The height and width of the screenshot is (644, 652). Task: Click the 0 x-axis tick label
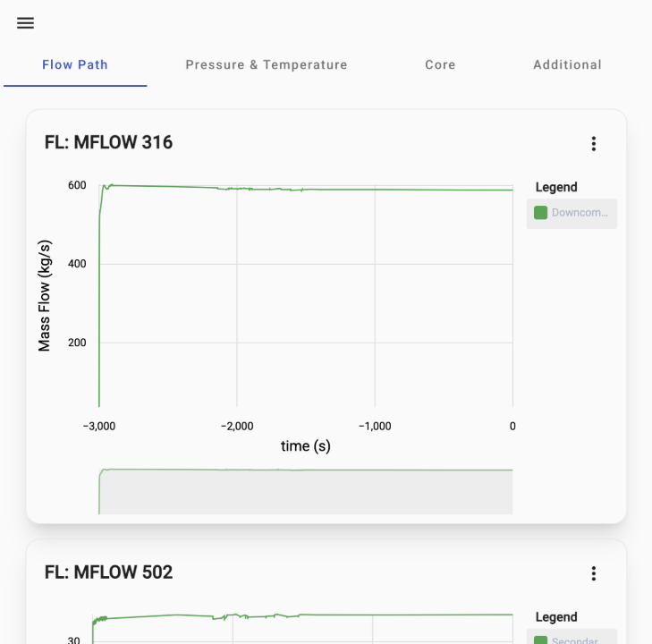[512, 426]
